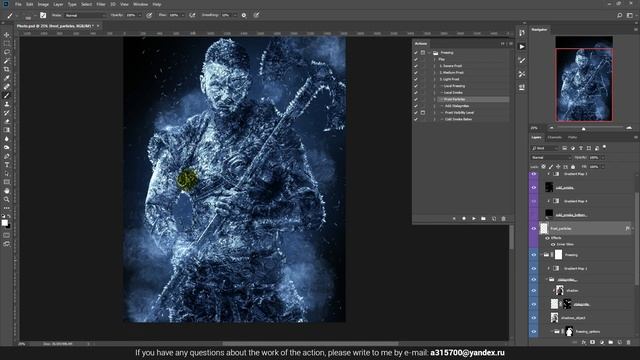Image resolution: width=640 pixels, height=360 pixels.
Task: Select the Hand tool
Action: (x=7, y=191)
